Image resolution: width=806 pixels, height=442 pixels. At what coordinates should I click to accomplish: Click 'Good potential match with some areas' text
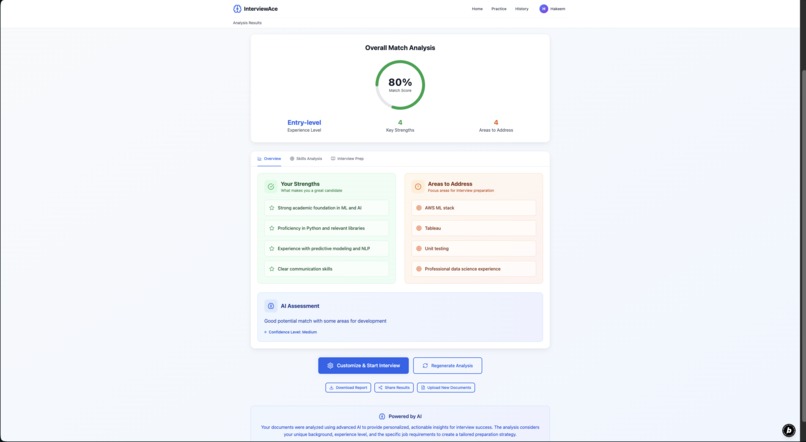pyautogui.click(x=325, y=321)
